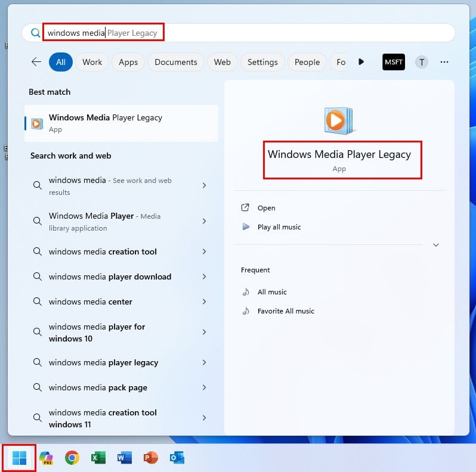
Task: Expand 'windows media creation tool windows 11' arrow
Action: pos(205,418)
